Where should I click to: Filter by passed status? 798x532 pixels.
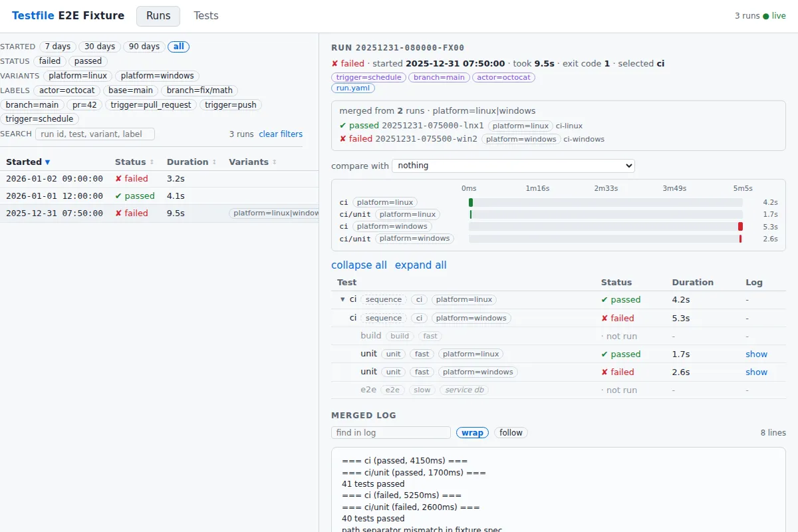(x=88, y=61)
